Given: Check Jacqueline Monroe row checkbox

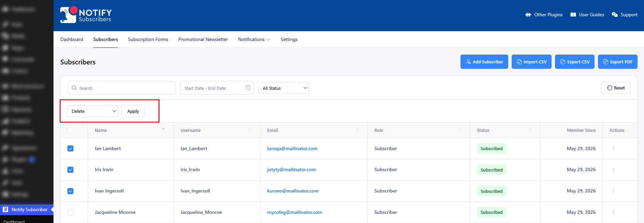Looking at the screenshot, I should pyautogui.click(x=70, y=212).
